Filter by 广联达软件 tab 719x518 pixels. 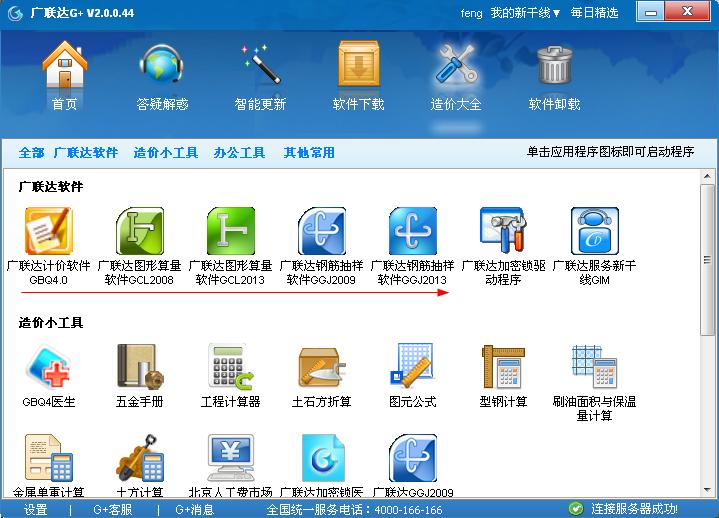tap(86, 153)
